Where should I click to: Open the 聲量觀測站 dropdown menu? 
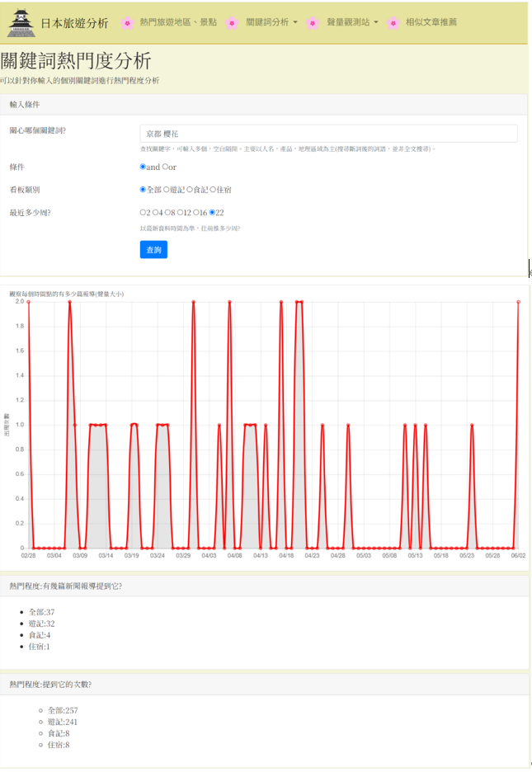(352, 23)
